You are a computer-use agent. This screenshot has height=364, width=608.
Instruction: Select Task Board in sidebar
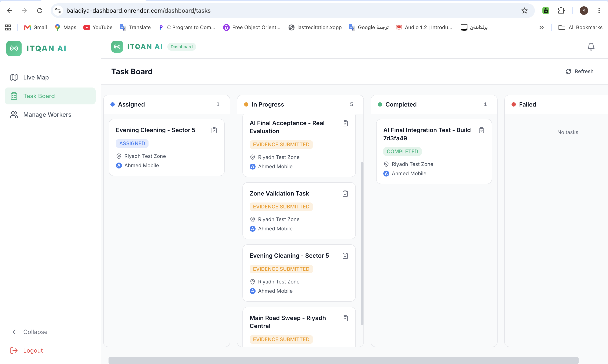pos(50,96)
